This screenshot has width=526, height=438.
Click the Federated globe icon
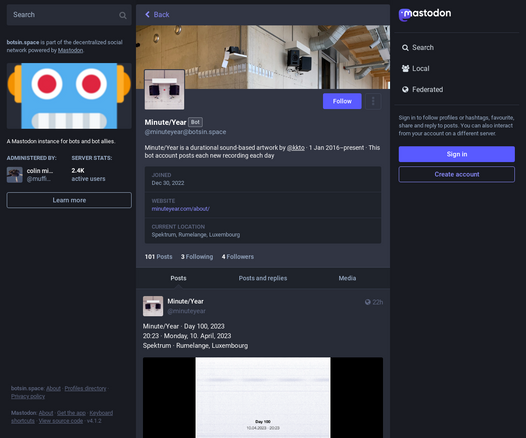[x=405, y=90]
